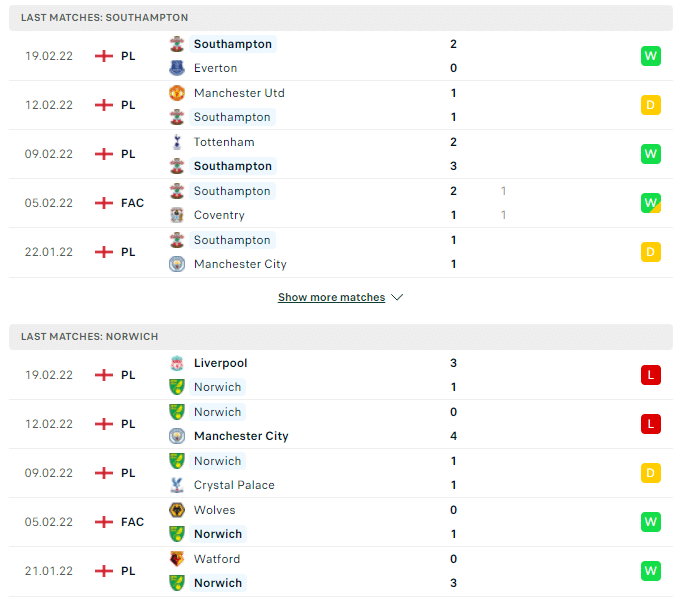Image resolution: width=681 pixels, height=603 pixels.
Task: Click the Manchester City name under Norwich
Action: (x=241, y=436)
